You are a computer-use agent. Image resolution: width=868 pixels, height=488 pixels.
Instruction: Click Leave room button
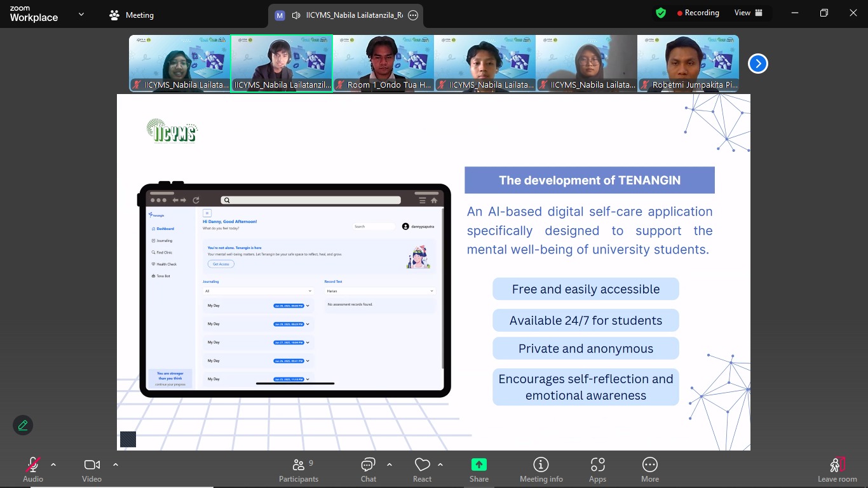[837, 470]
